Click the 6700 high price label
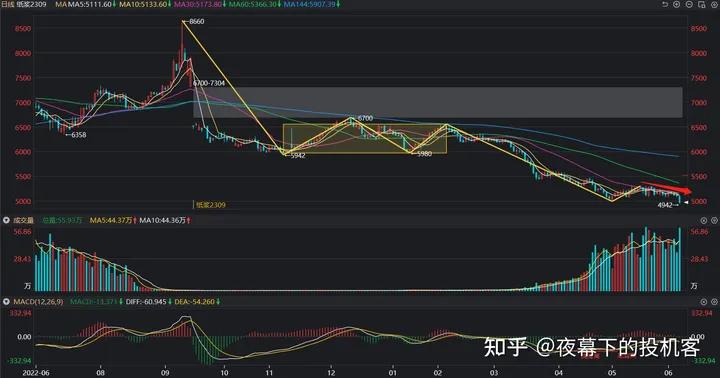Viewport: 720px width, 378px height. click(365, 118)
